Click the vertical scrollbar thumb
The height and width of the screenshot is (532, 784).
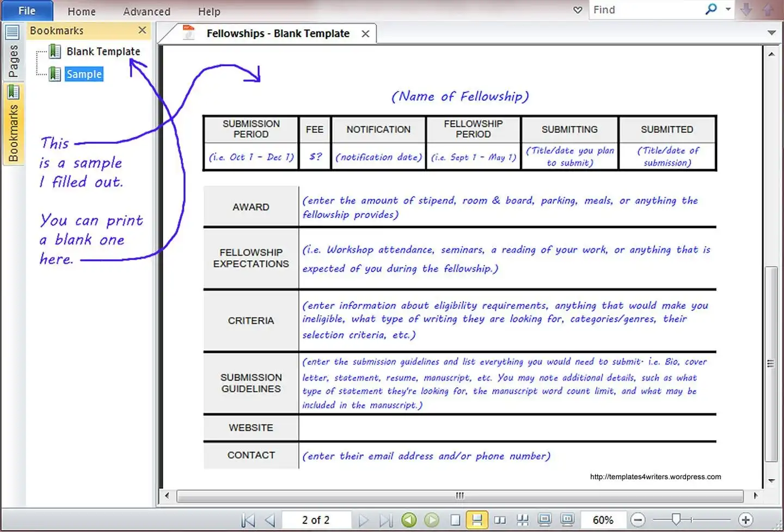click(x=771, y=364)
